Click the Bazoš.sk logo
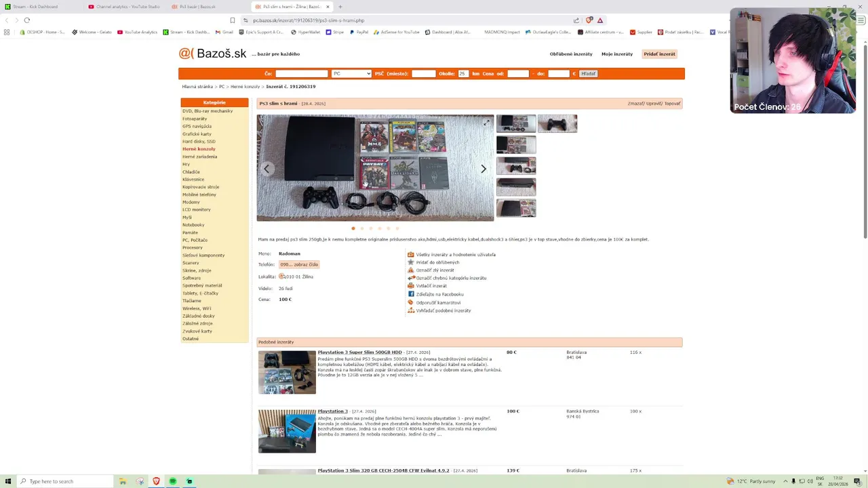868x488 pixels. (x=212, y=54)
